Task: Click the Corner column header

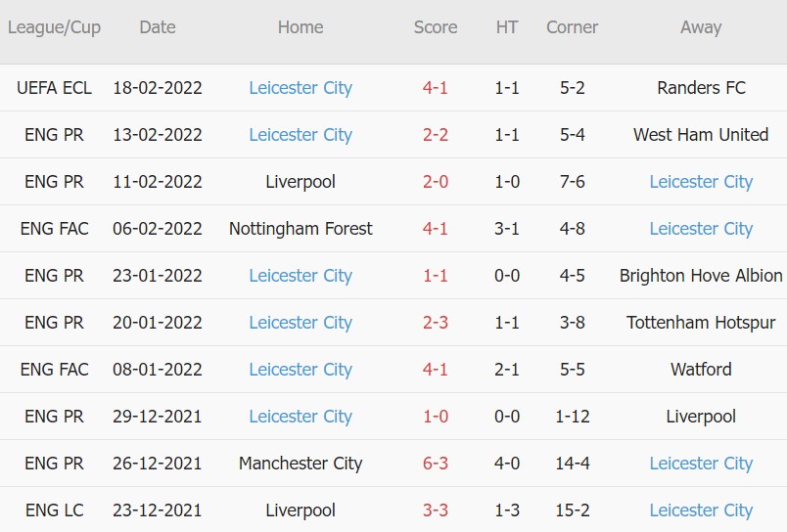Action: [573, 27]
